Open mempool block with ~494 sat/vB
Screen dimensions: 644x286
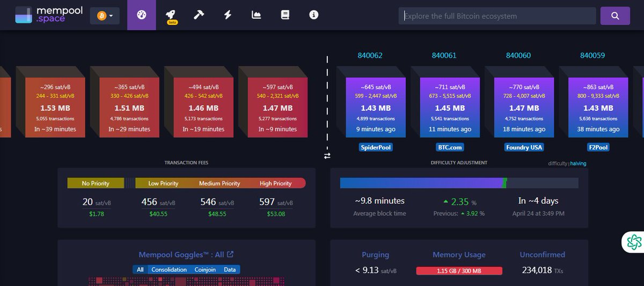point(203,107)
